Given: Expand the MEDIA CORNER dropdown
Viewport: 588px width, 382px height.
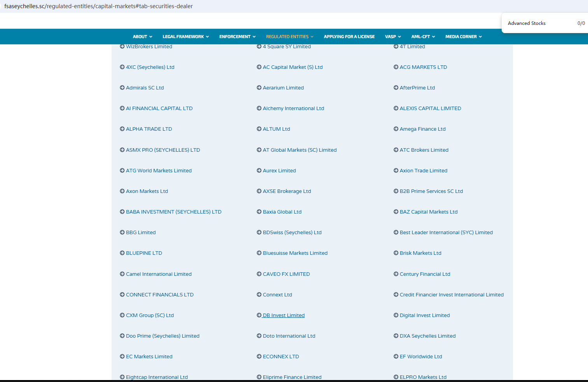Looking at the screenshot, I should pos(464,37).
